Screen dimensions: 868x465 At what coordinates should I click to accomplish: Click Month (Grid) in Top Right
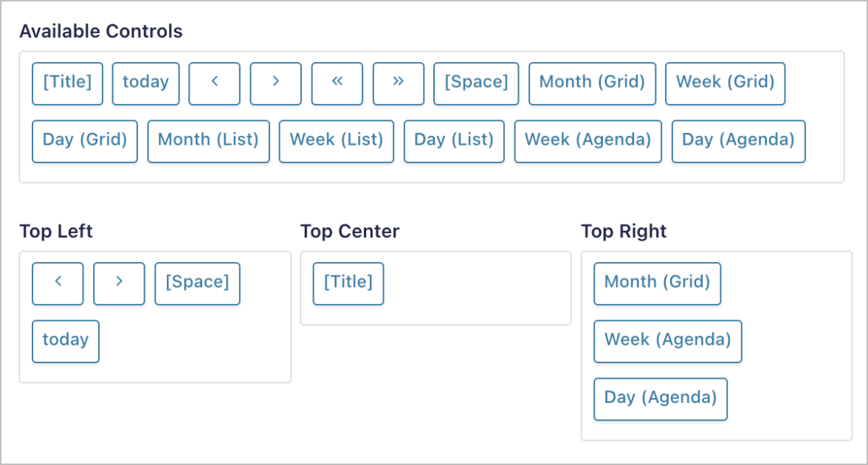(x=657, y=283)
